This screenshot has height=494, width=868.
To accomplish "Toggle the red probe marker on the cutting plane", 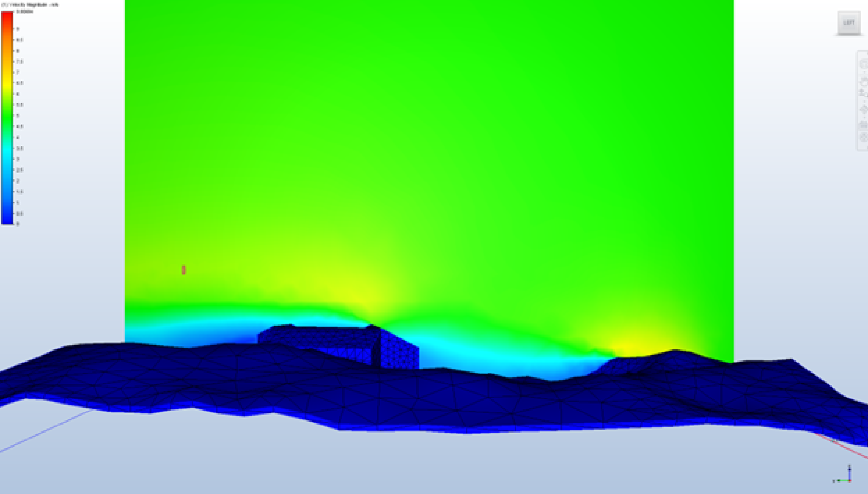I will 183,271.
